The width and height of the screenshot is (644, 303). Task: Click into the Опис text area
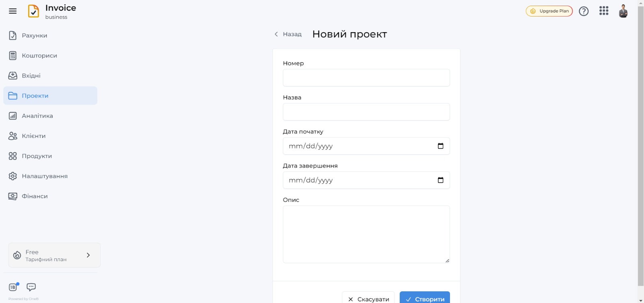[366, 234]
